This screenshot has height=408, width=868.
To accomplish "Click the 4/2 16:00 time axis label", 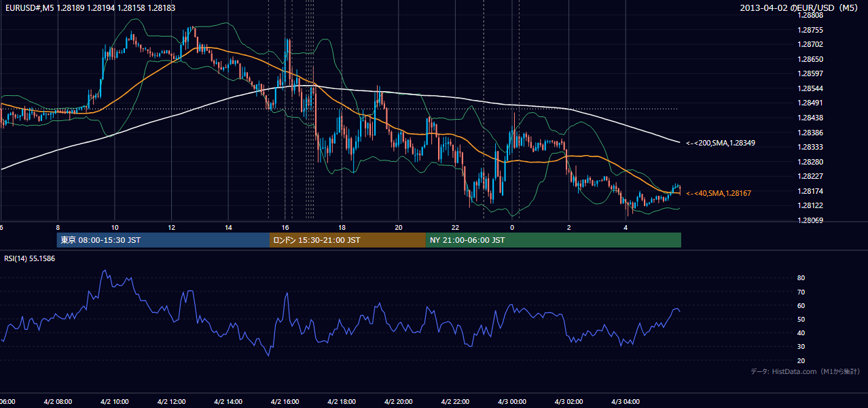I will point(285,402).
